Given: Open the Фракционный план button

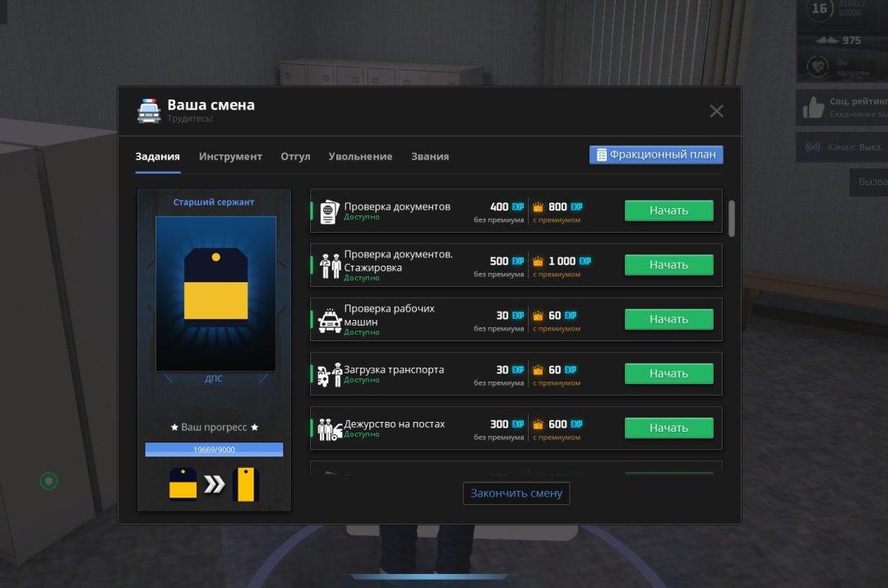Looking at the screenshot, I should click(x=656, y=155).
